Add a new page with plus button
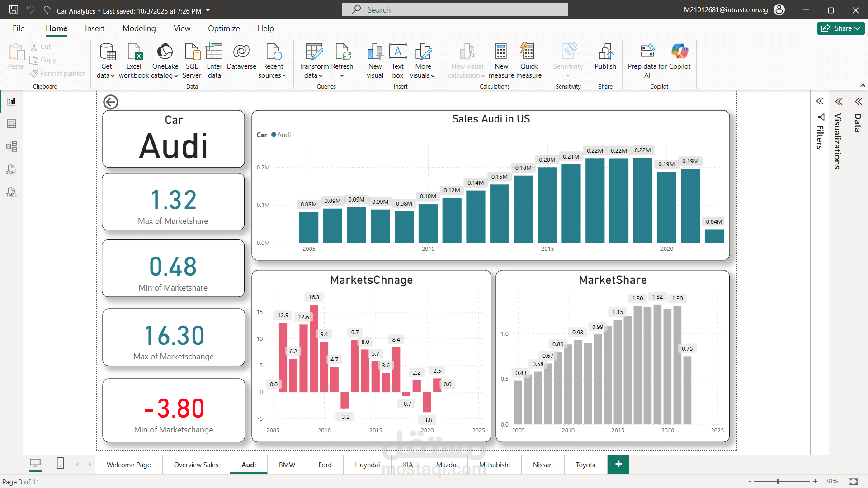 (618, 464)
